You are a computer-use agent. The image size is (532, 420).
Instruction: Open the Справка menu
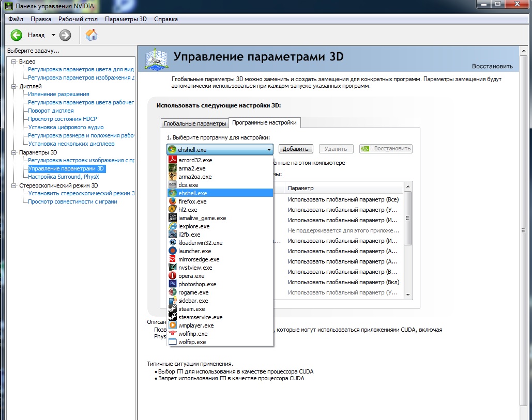(x=165, y=19)
